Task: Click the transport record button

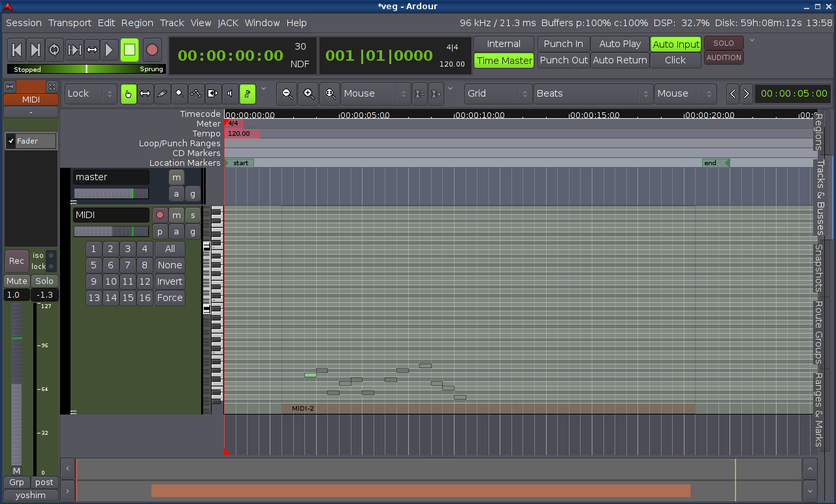Action: pos(152,50)
